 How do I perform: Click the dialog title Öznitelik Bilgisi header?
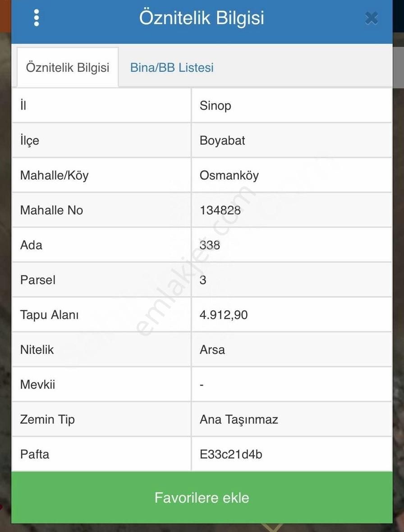(x=202, y=18)
